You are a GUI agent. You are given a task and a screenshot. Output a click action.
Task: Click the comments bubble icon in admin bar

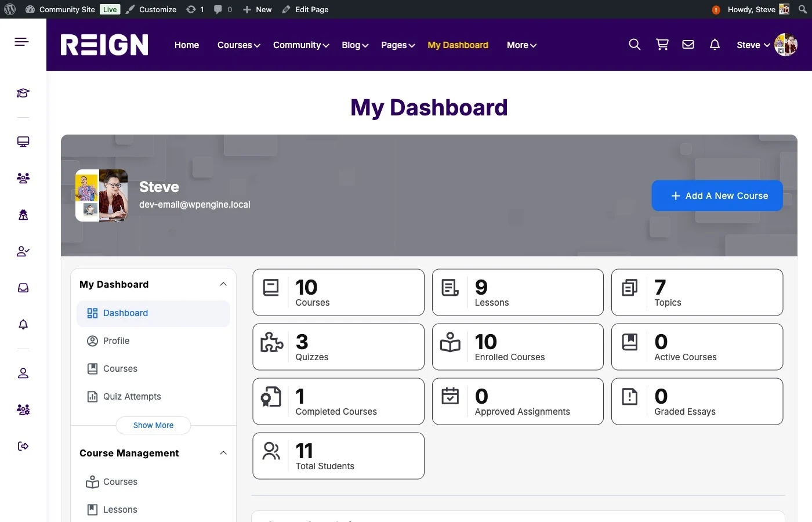218,9
